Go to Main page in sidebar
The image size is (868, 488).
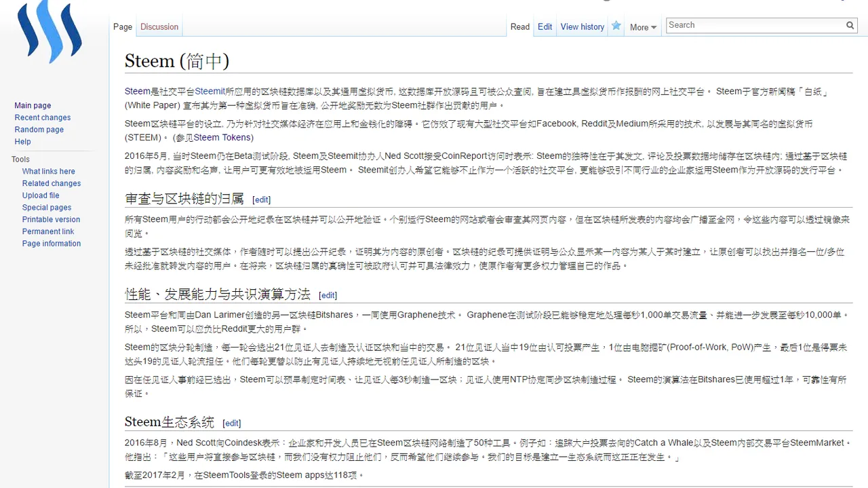click(33, 106)
